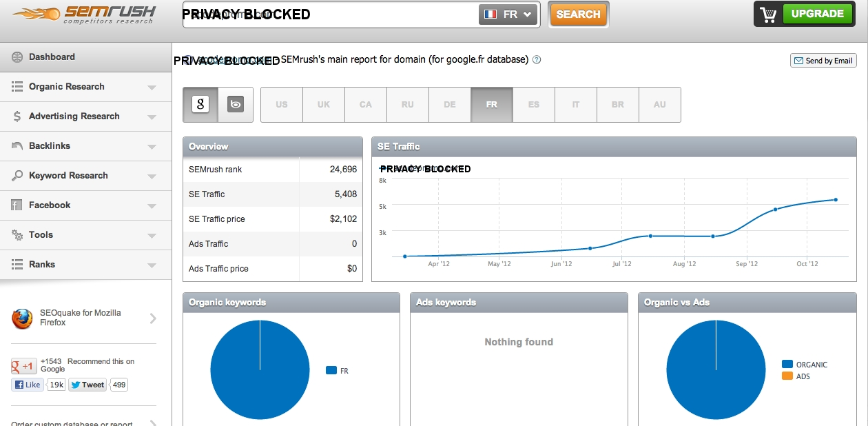Screen dimensions: 868x426
Task: Click the "SEMrush rank" row label
Action: click(216, 170)
